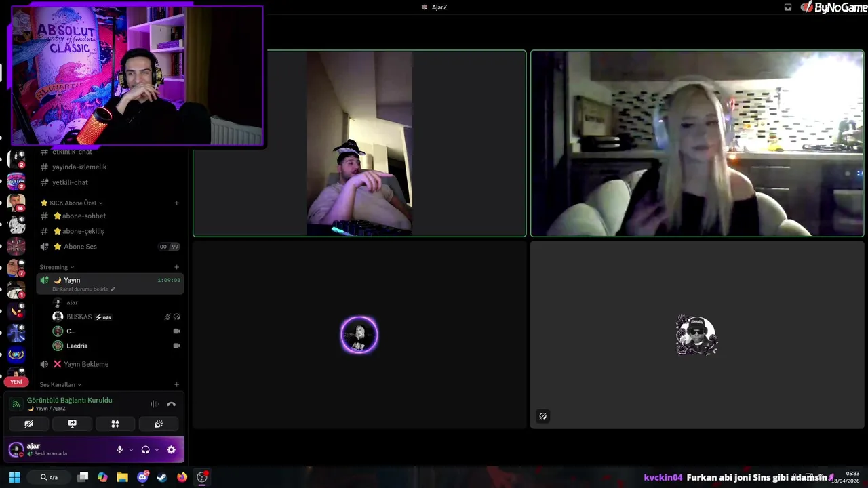This screenshot has height=488, width=868.
Task: Open Steam from the taskbar
Action: click(x=162, y=477)
